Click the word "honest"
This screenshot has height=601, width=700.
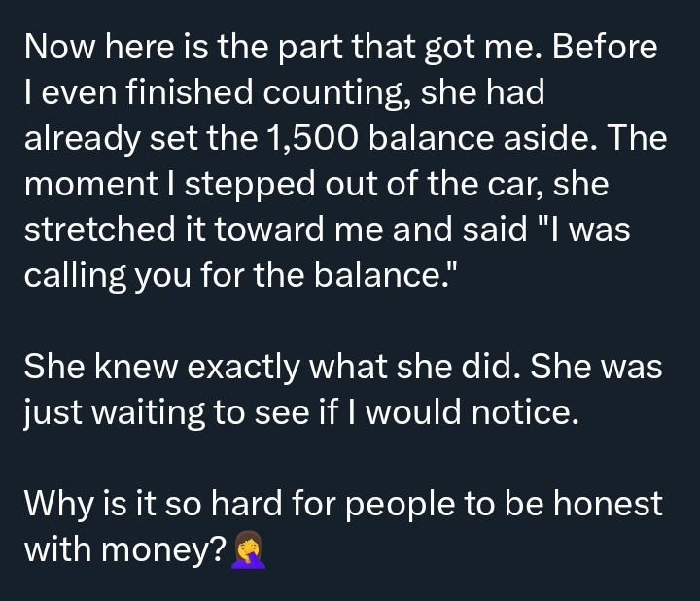603,504
